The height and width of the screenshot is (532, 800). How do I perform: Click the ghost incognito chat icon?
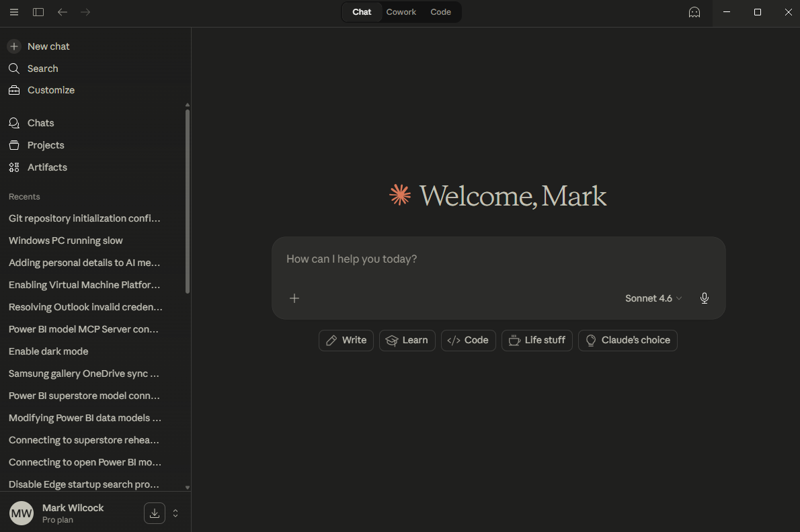click(x=694, y=12)
